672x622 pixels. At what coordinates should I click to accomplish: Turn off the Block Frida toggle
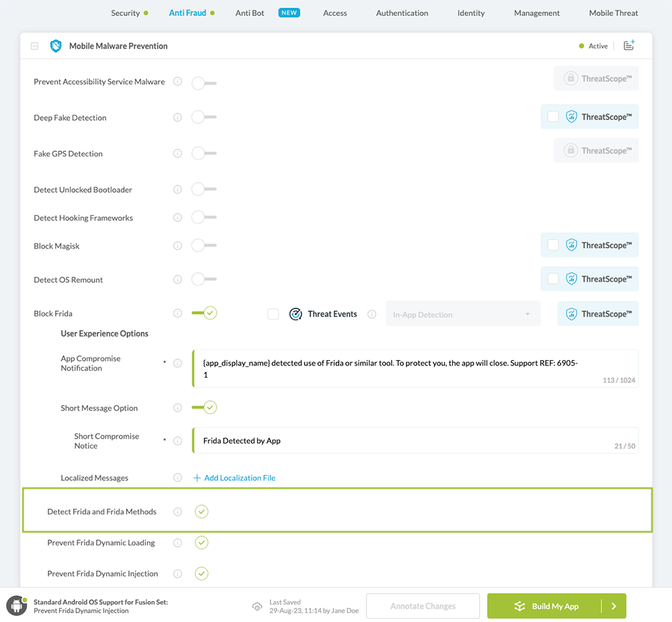(204, 313)
